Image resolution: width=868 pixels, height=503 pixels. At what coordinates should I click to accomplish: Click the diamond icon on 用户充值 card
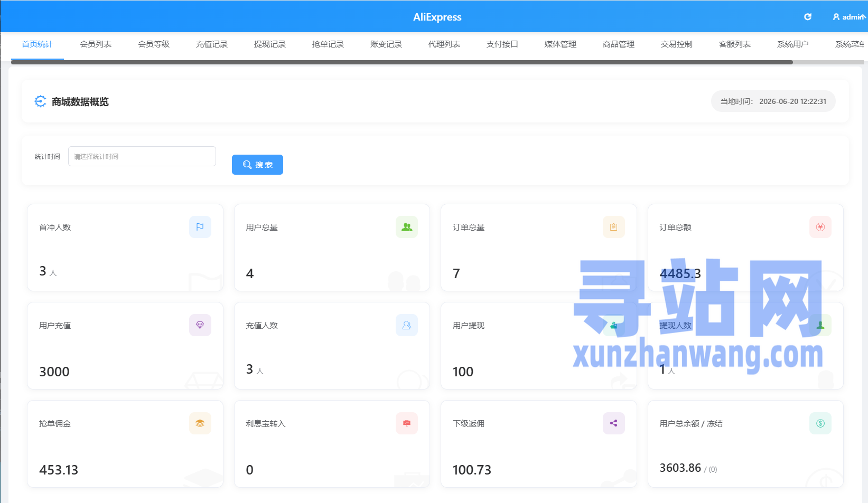200,325
